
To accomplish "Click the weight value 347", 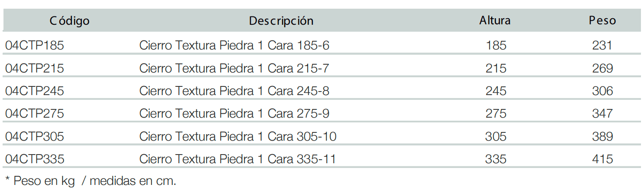I will (602, 113).
